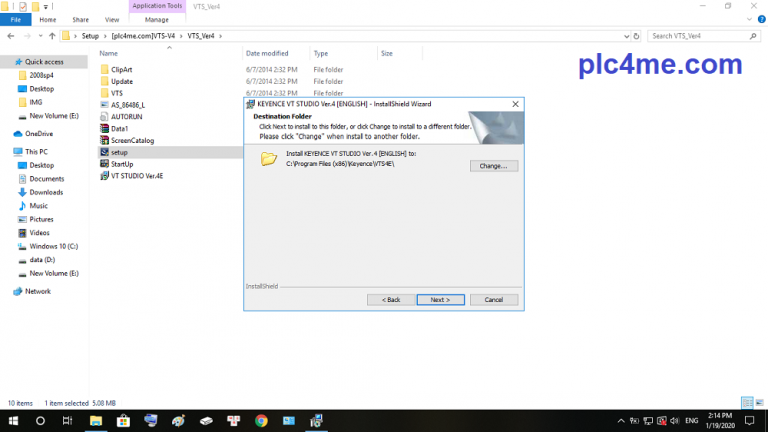Select the AS_86486_L file icon
Image resolution: width=768 pixels, height=432 pixels.
coord(103,104)
